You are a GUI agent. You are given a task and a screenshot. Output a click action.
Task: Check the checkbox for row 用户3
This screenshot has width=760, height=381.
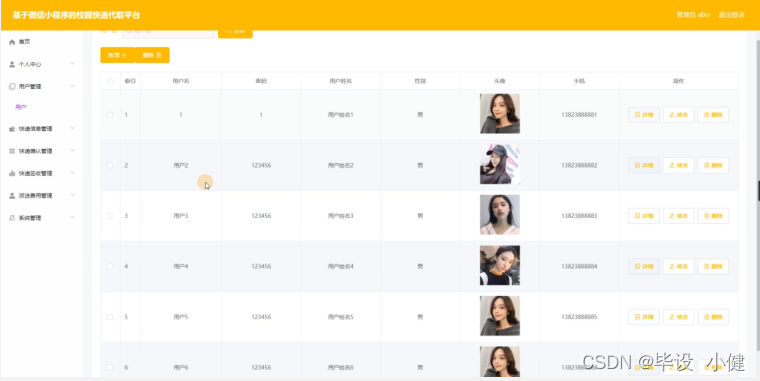110,216
